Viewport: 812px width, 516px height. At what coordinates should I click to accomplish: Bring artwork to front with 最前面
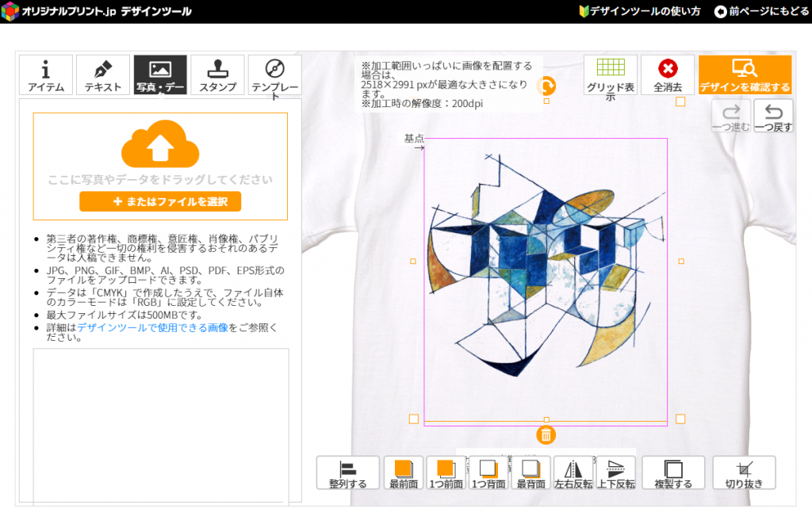[404, 472]
